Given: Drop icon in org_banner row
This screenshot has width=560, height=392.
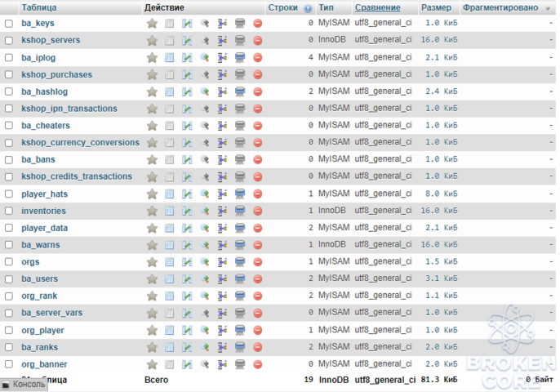Looking at the screenshot, I should (x=257, y=364).
